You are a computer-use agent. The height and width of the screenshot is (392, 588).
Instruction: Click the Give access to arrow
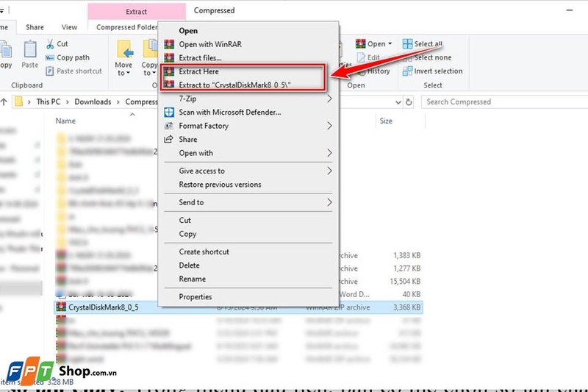click(x=329, y=171)
